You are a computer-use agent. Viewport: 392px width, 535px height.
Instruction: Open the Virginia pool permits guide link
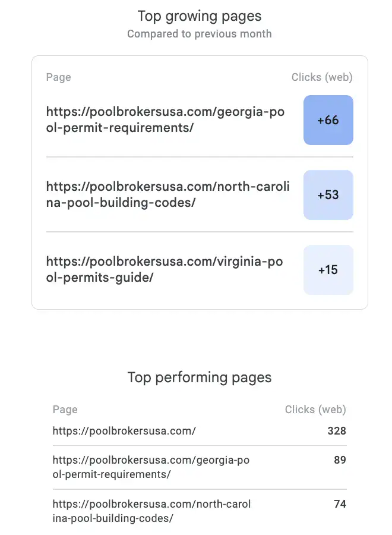click(164, 270)
